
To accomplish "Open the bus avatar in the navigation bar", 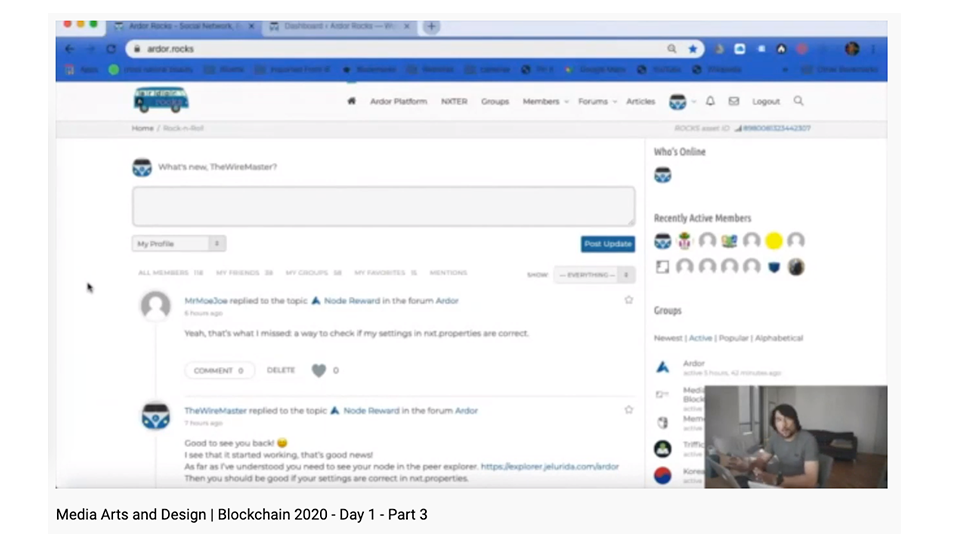I will pos(678,102).
